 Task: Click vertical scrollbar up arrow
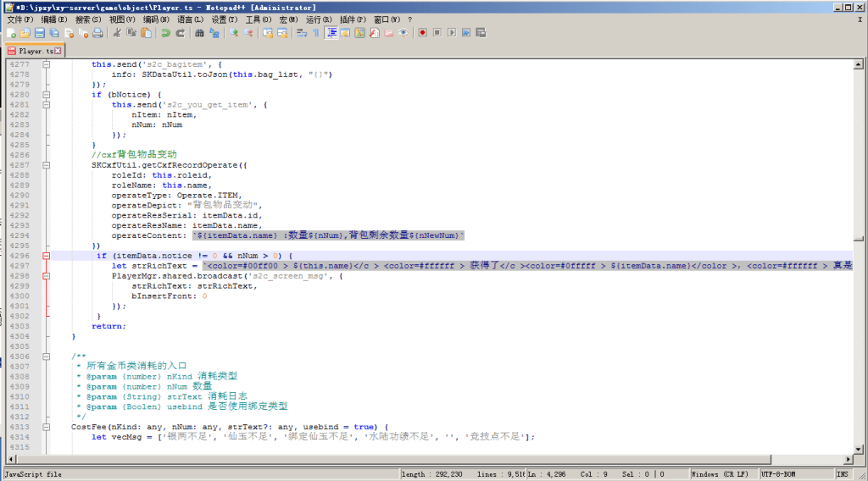[x=858, y=64]
